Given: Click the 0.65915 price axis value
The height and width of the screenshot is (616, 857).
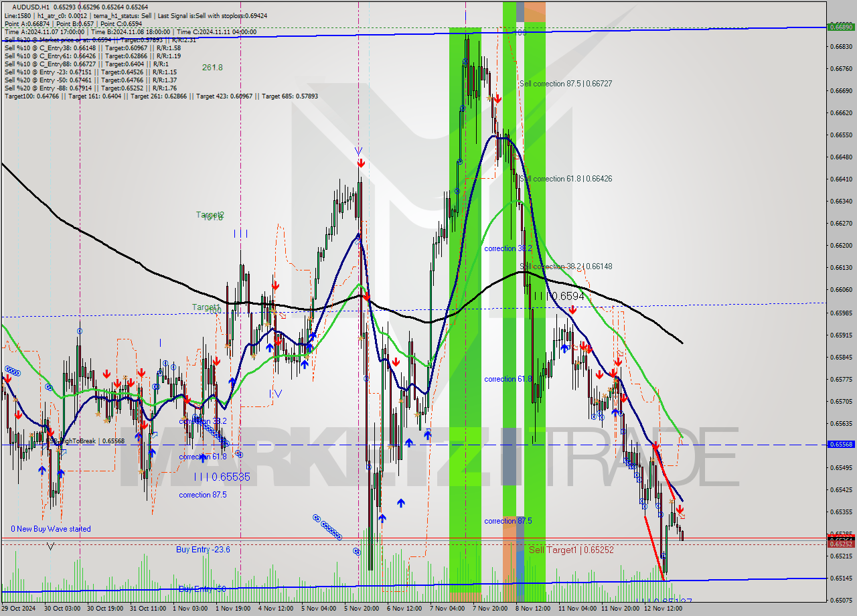Looking at the screenshot, I should (841, 335).
